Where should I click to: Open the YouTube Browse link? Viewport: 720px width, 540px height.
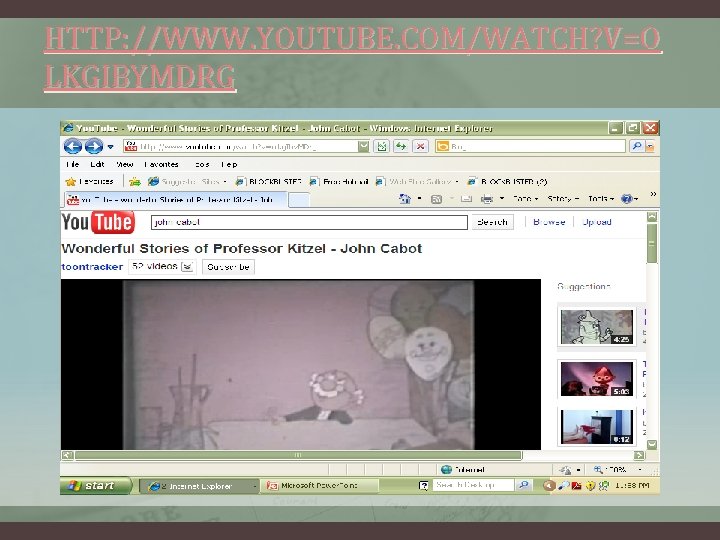pos(549,222)
